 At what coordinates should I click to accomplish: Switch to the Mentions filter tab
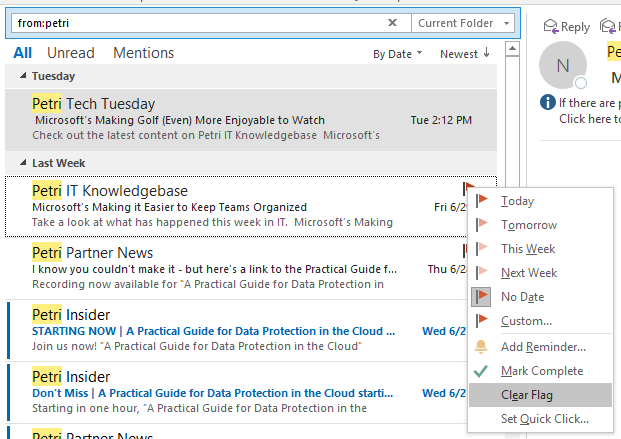click(x=143, y=53)
